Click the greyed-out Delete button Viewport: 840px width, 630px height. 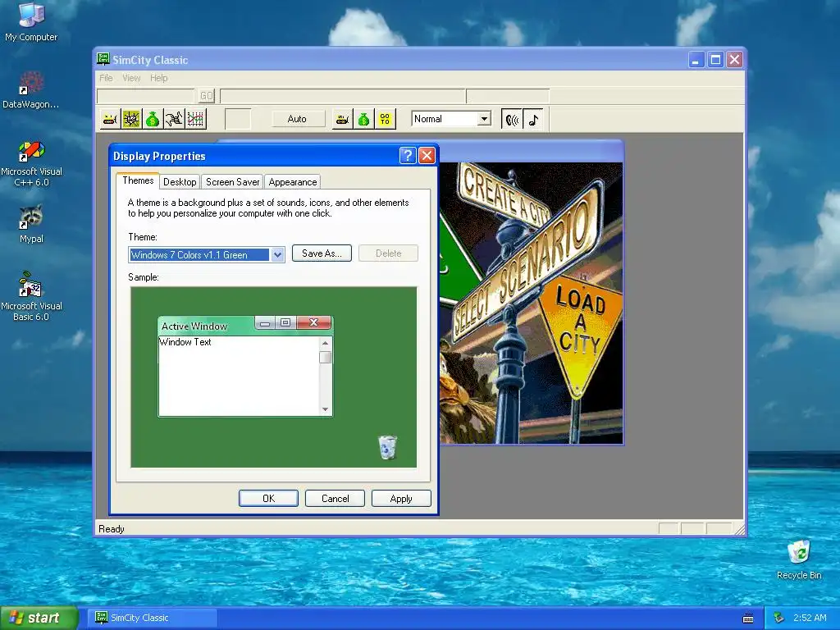(x=388, y=253)
